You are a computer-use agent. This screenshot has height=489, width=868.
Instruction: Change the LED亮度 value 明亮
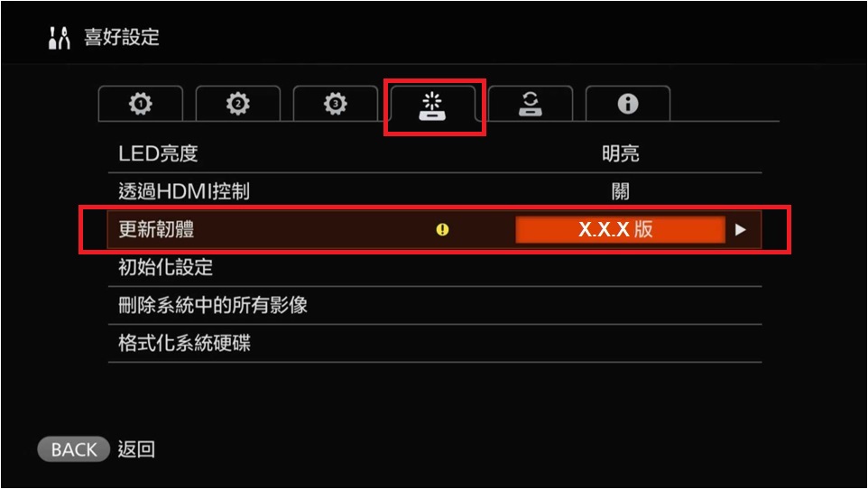pos(621,153)
